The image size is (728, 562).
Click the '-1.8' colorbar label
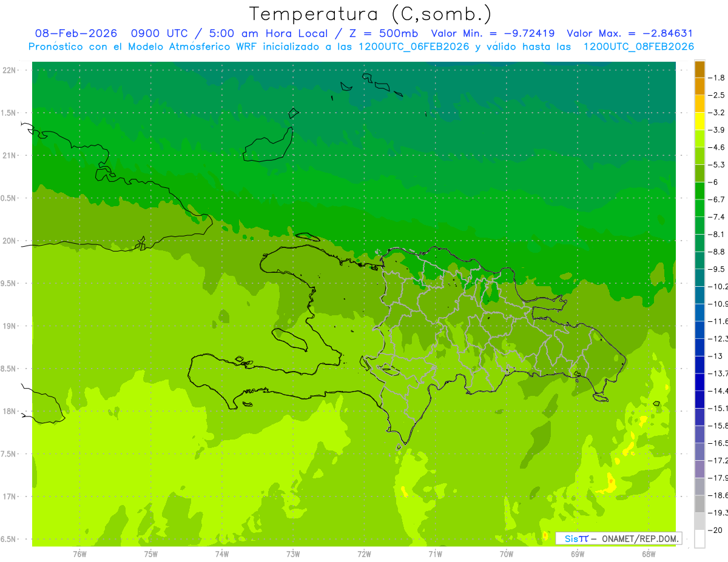[x=718, y=78]
